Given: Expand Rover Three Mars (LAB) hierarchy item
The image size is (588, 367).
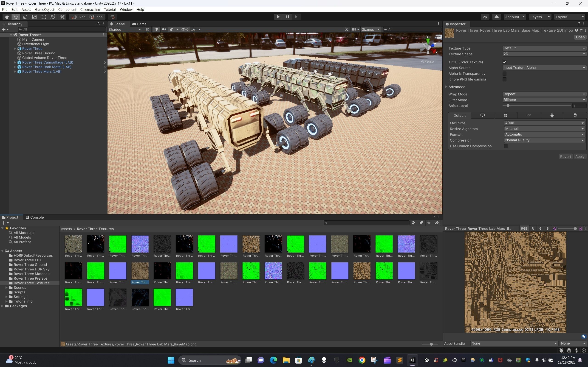Looking at the screenshot, I should (15, 72).
